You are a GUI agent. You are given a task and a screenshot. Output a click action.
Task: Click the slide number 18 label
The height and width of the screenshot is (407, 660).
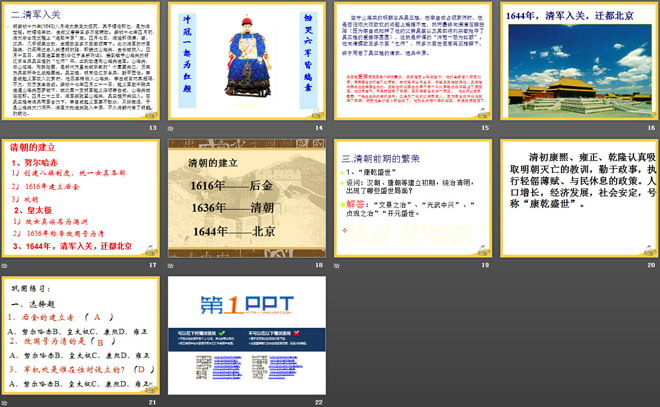click(318, 266)
